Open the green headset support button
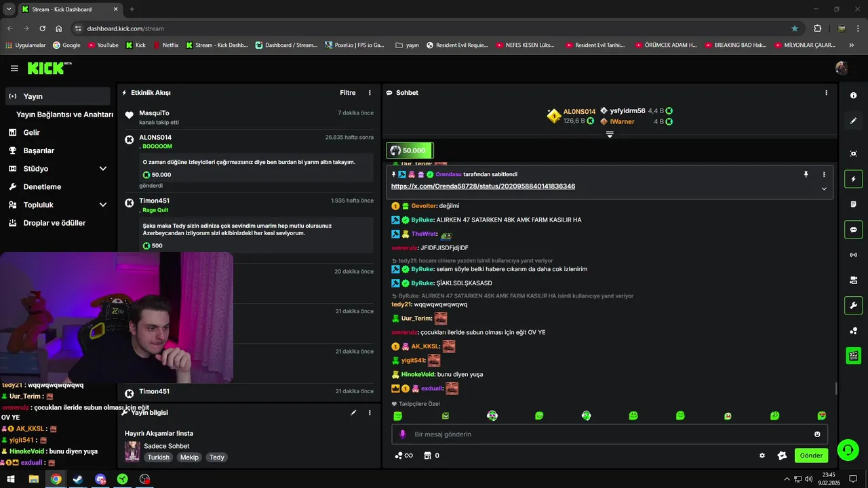Viewport: 868px width, 488px height. 848,450
